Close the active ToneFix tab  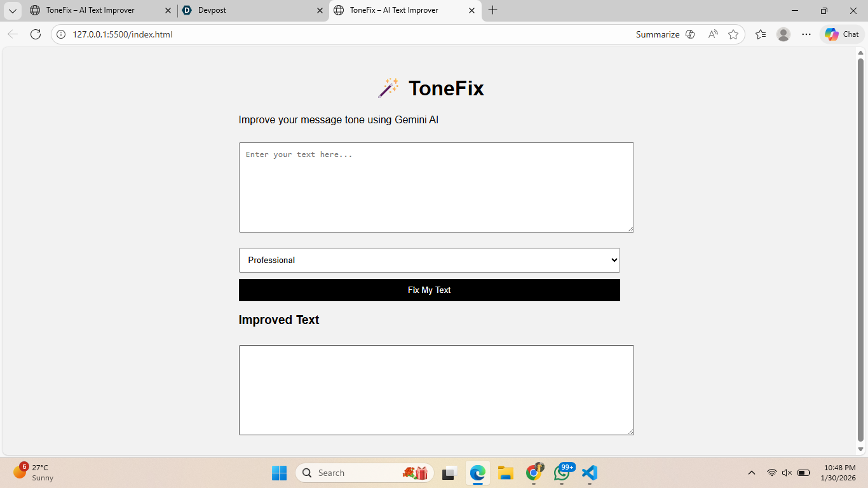(471, 11)
